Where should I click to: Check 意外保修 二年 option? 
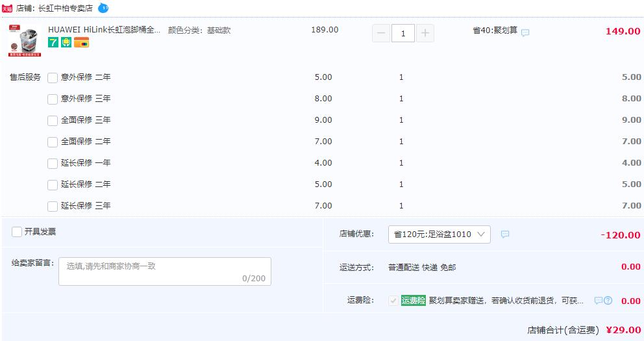(x=53, y=78)
